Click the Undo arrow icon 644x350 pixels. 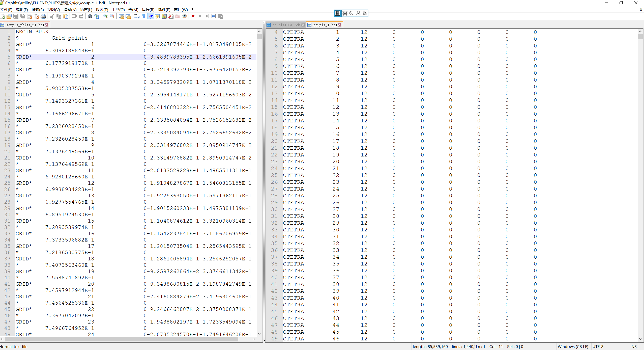(74, 16)
